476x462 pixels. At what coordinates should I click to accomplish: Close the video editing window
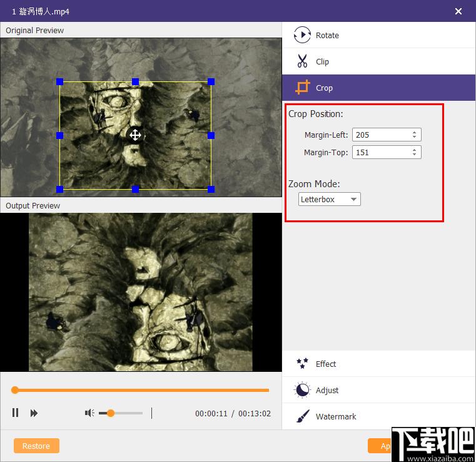click(458, 11)
